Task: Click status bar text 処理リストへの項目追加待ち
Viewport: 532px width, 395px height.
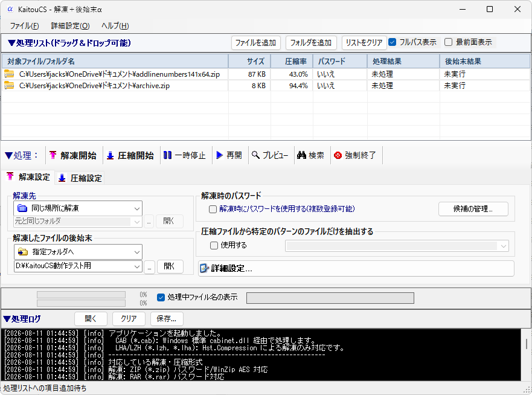Action: (x=45, y=388)
